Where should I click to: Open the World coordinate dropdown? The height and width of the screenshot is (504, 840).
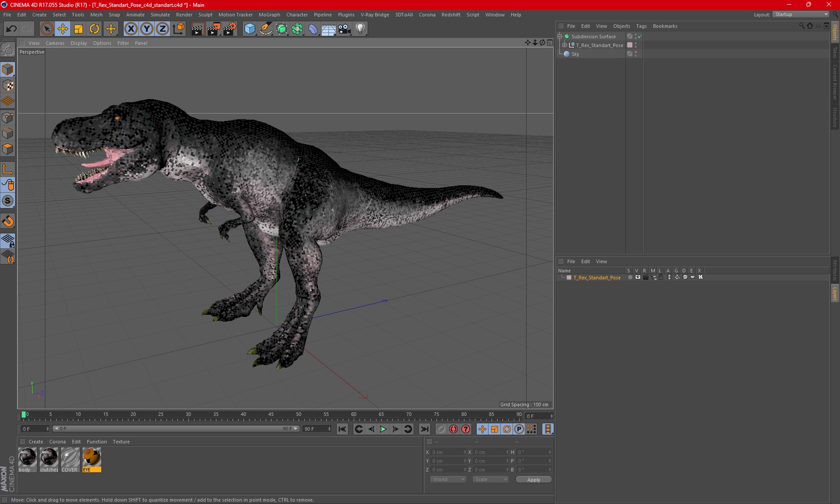(x=448, y=479)
